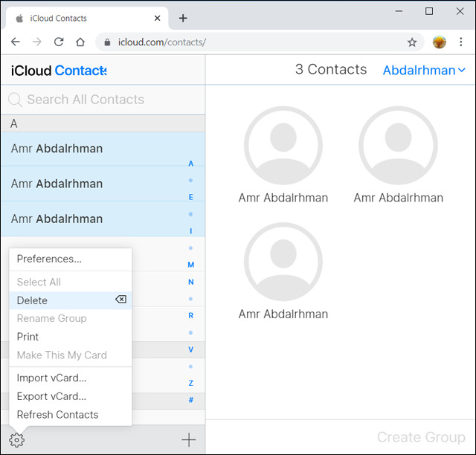Open a new browser tab
Viewport: 476px width, 455px height.
183,18
